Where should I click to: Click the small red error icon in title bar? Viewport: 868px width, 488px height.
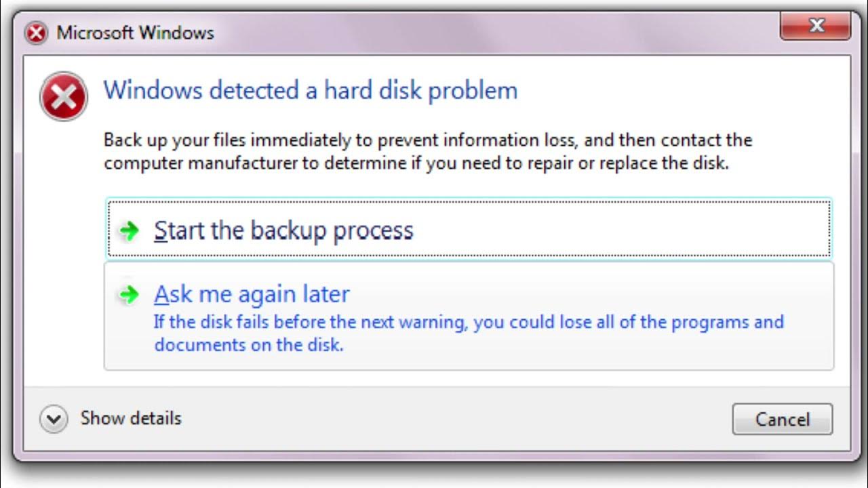pos(36,33)
